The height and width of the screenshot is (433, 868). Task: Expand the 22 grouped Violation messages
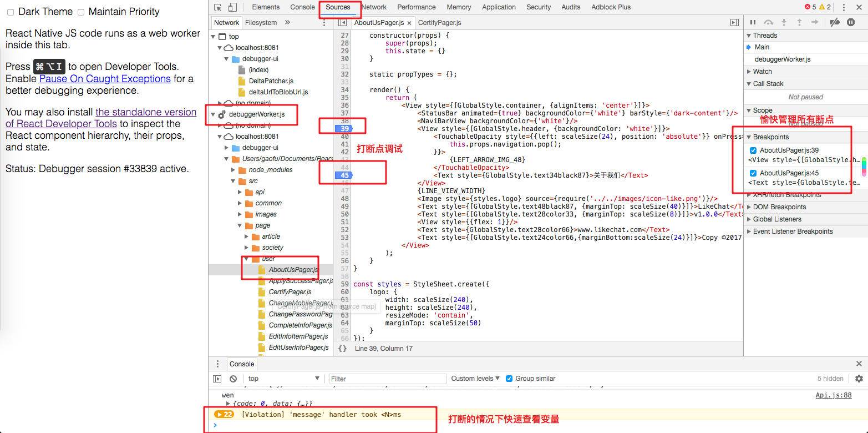[224, 415]
